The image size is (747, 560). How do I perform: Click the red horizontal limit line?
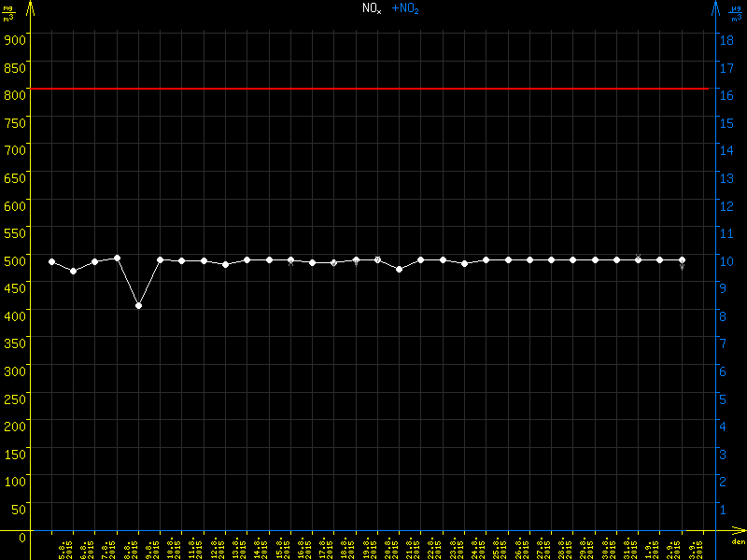(x=373, y=89)
